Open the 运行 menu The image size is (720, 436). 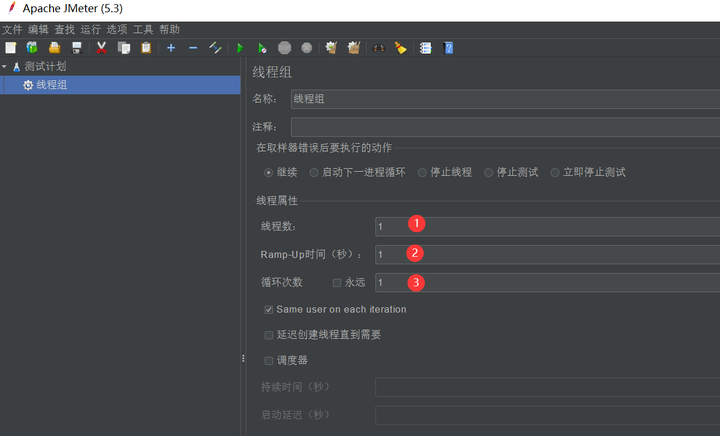[x=90, y=30]
